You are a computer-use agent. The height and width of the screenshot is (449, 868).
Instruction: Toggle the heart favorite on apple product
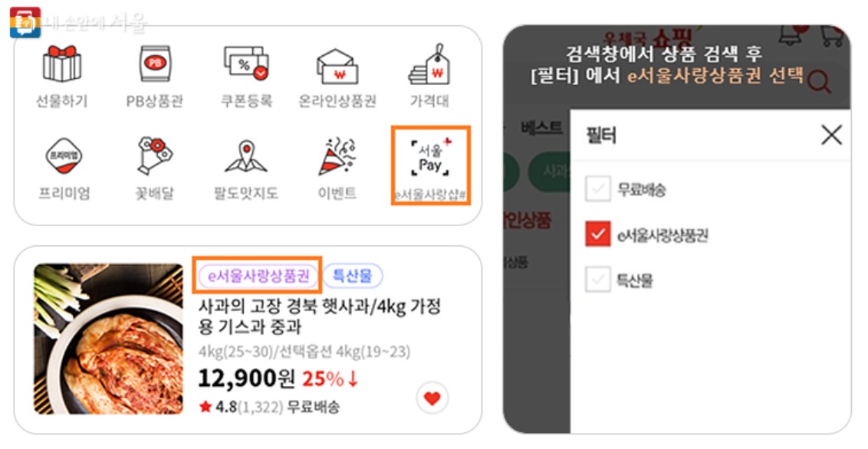point(432,398)
